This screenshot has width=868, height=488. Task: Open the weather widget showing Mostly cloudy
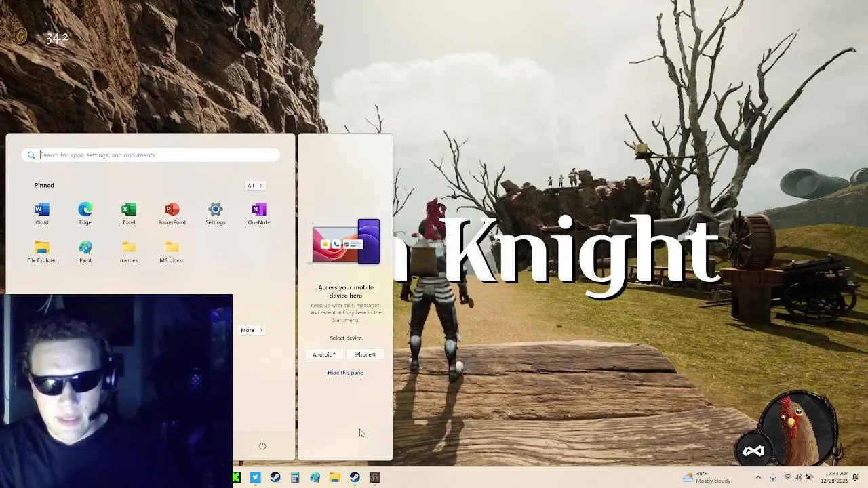(x=707, y=477)
